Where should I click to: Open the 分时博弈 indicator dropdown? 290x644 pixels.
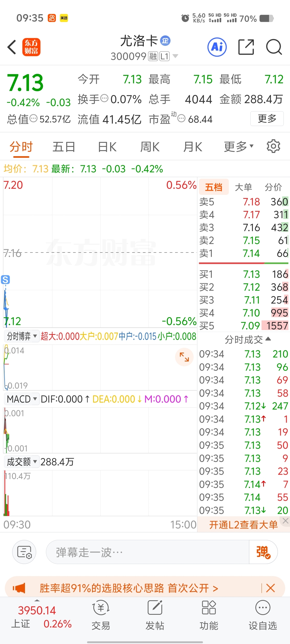(22, 336)
